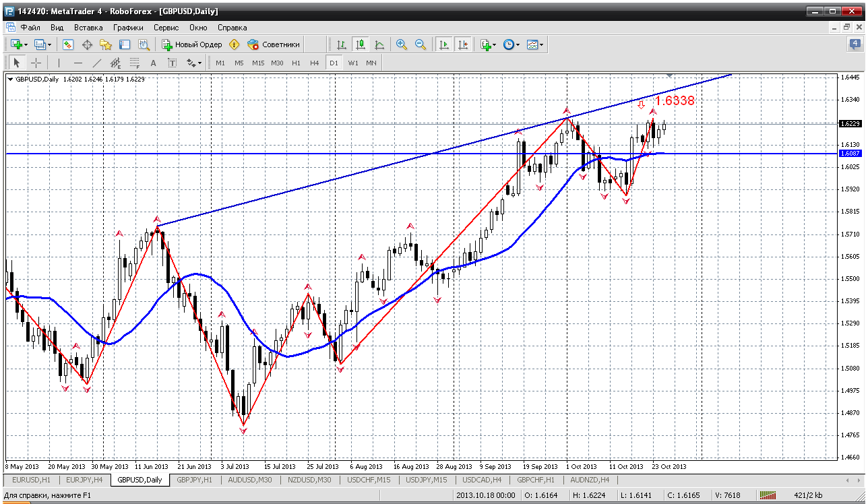This screenshot has width=868, height=504.
Task: Draw a trendline
Action: coord(97,63)
